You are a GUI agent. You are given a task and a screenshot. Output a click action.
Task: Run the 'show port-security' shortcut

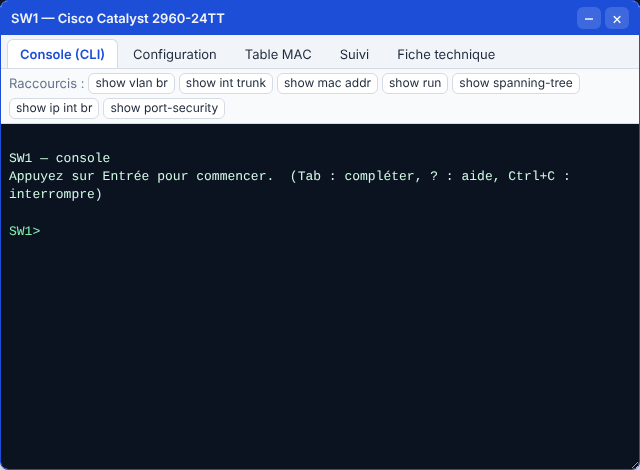tap(164, 108)
